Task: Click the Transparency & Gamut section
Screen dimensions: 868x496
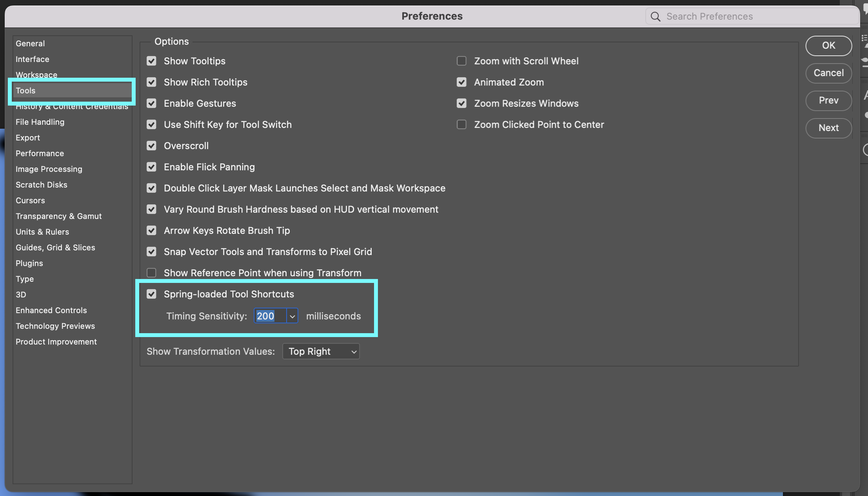Action: click(x=59, y=215)
